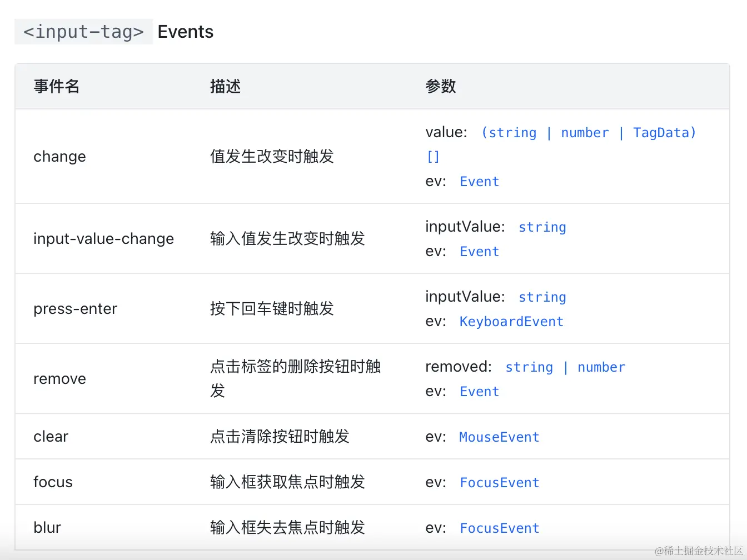747x560 pixels.
Task: Select the input-value-change event name
Action: coord(103,239)
